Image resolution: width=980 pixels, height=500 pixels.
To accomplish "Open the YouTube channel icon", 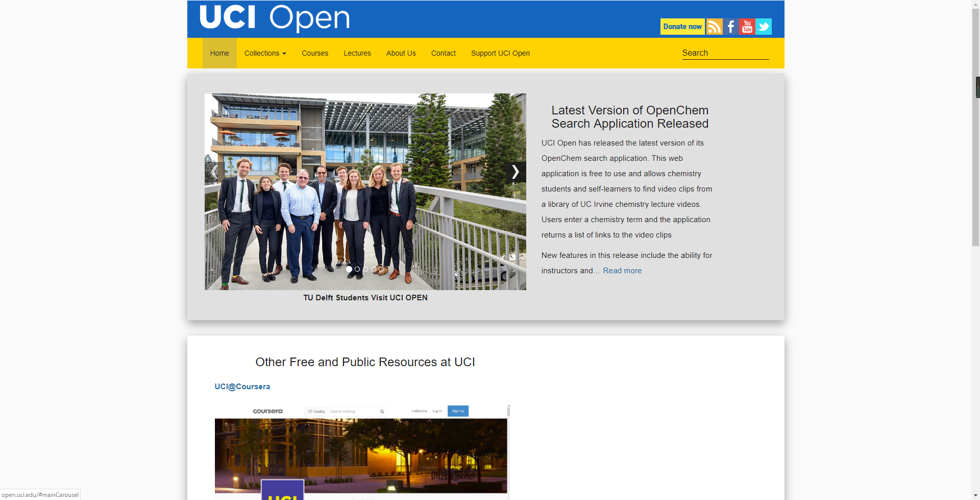I will (747, 27).
